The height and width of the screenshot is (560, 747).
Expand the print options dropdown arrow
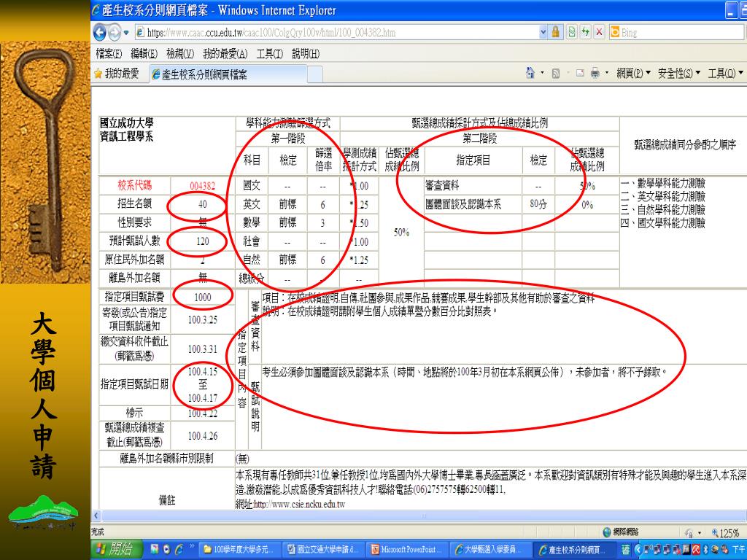click(x=606, y=73)
